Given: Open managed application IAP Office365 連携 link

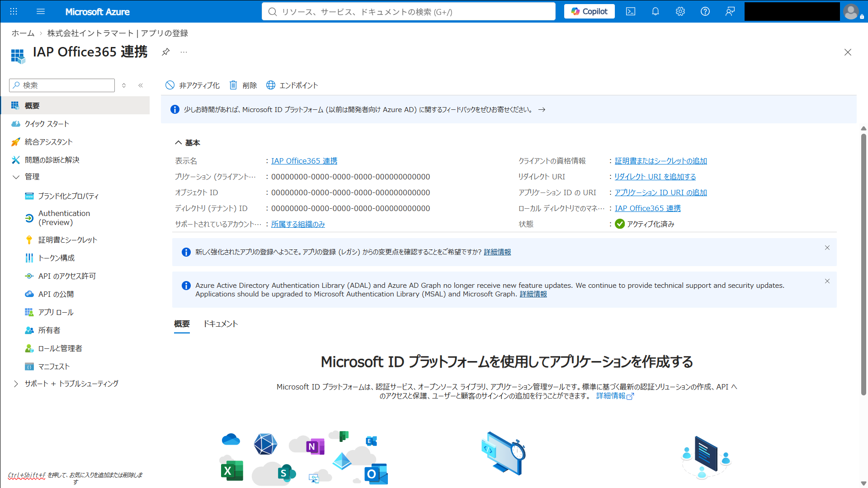Looking at the screenshot, I should pos(647,208).
